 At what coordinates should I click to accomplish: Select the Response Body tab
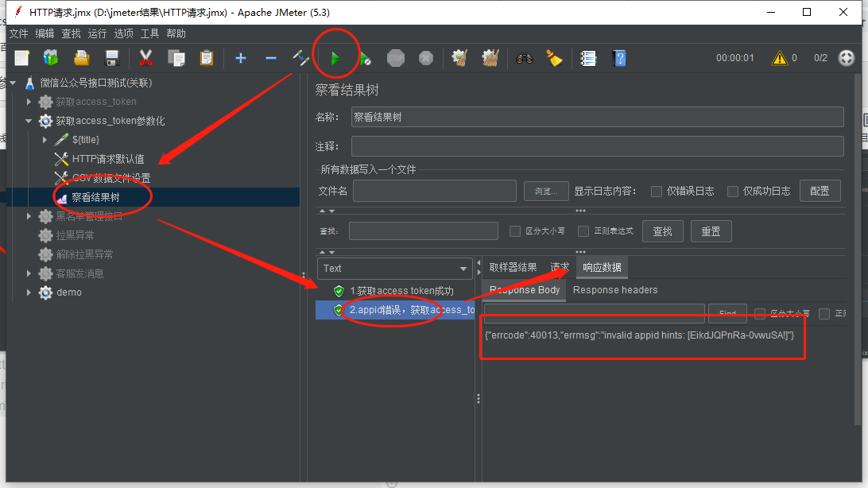click(525, 290)
